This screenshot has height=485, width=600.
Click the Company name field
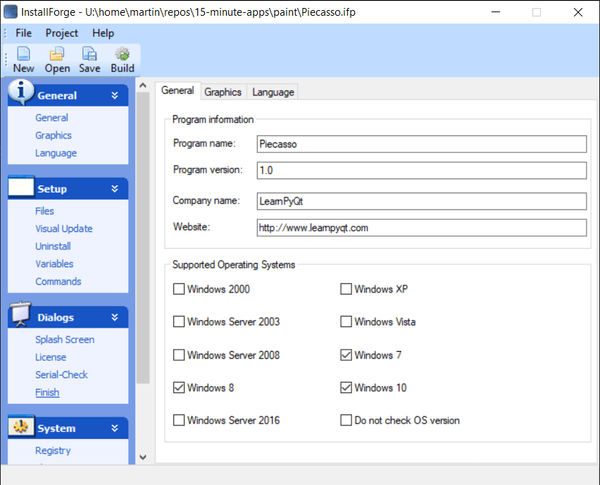422,201
